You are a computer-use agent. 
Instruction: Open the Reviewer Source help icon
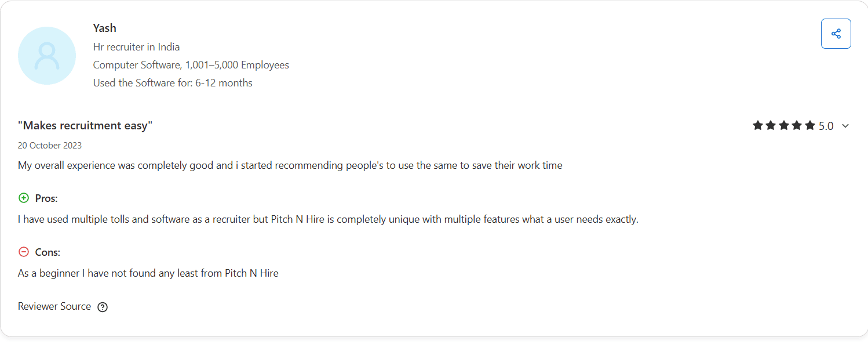[103, 306]
